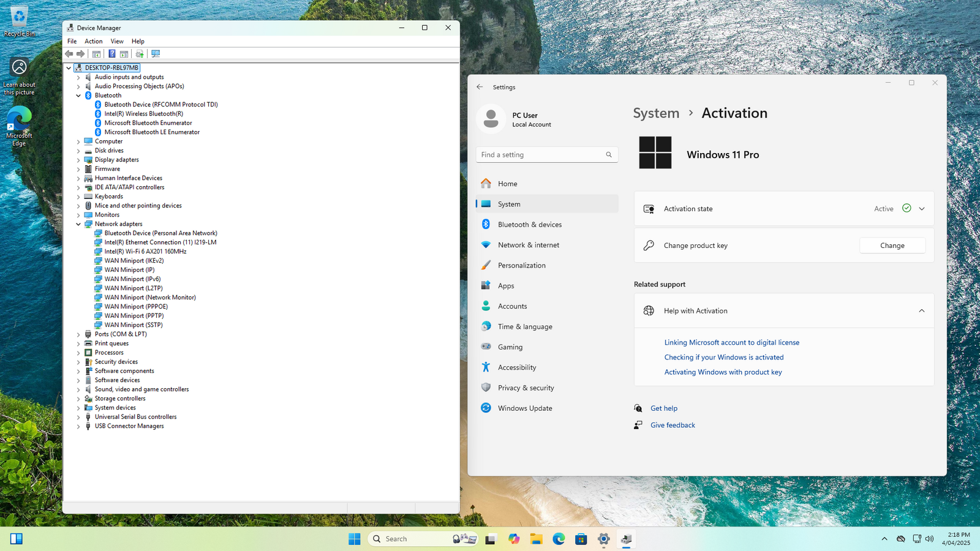Open the Microsoft Edge desktop shortcut
Image resolution: width=980 pixels, height=551 pixels.
pyautogui.click(x=19, y=126)
